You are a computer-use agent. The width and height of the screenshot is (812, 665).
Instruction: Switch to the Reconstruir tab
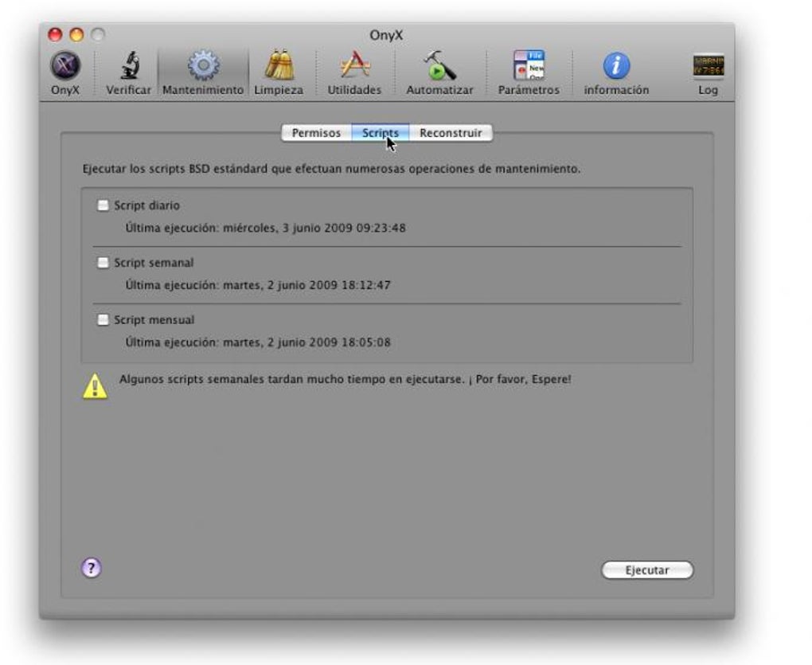click(451, 133)
